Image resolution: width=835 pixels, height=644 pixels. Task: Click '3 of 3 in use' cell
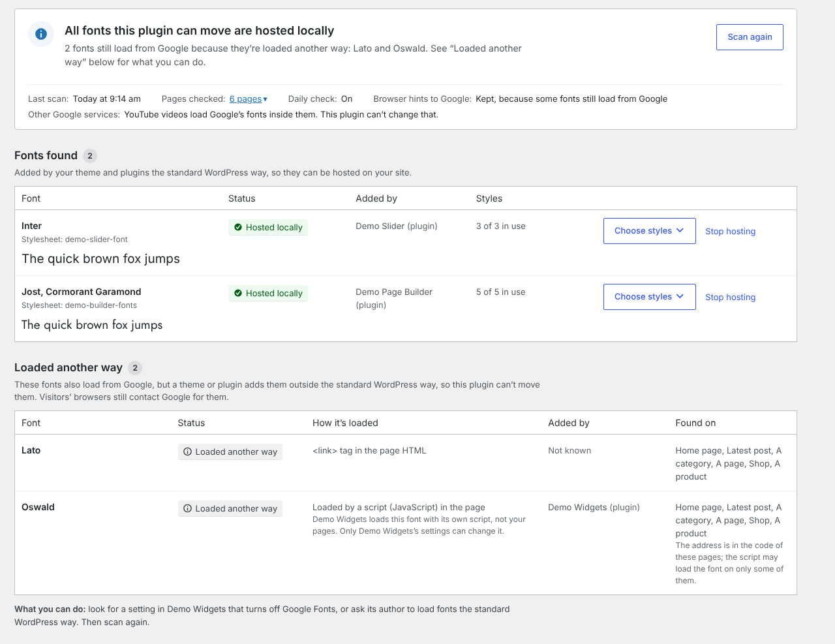500,226
